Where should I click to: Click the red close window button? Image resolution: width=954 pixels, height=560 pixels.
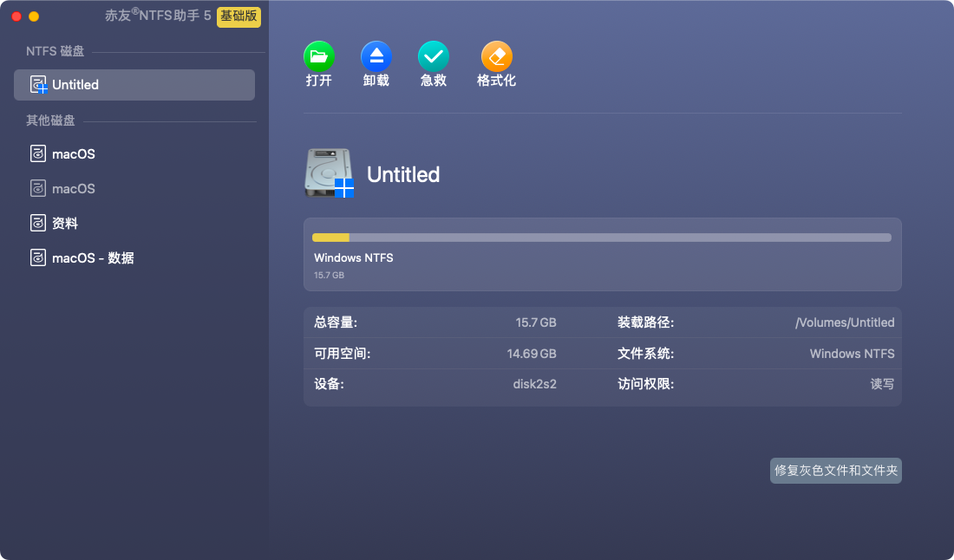point(16,16)
